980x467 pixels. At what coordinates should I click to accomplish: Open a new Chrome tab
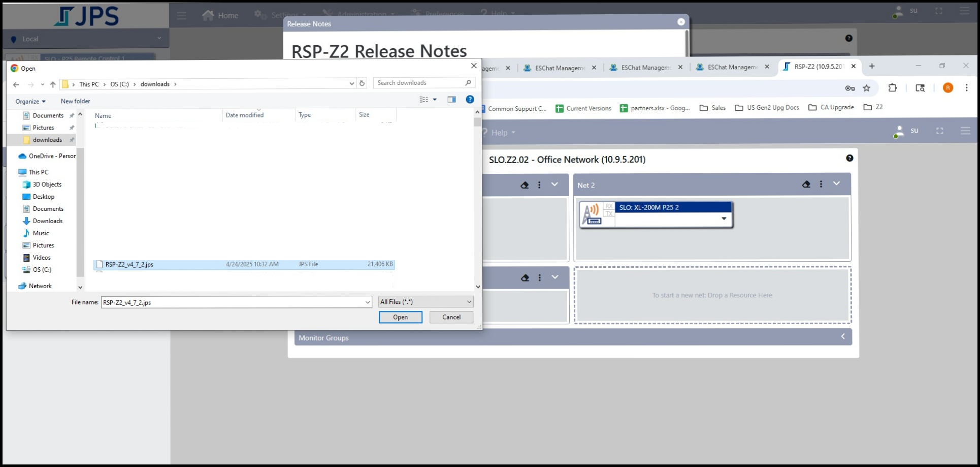point(872,66)
